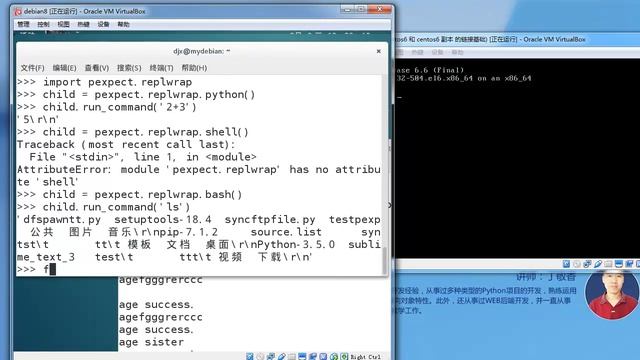640x360 pixels.
Task: Click 'syncftpfile.py' in ls output
Action: point(270,220)
